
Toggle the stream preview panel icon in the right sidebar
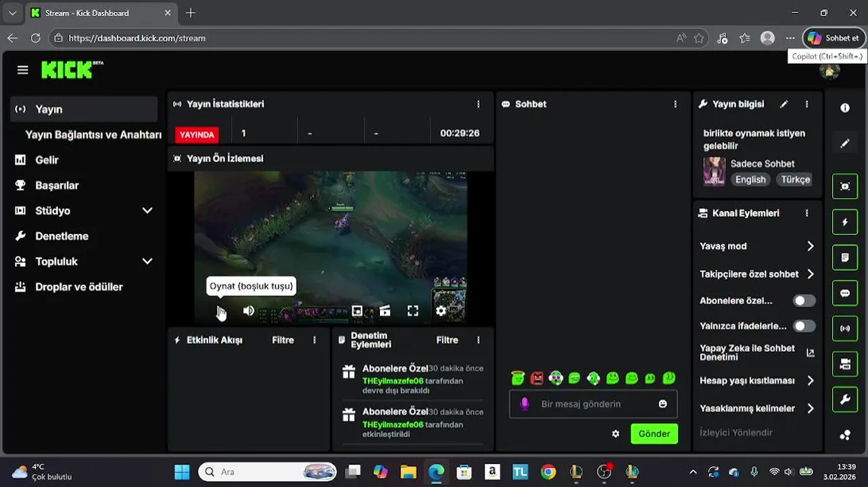tap(845, 186)
